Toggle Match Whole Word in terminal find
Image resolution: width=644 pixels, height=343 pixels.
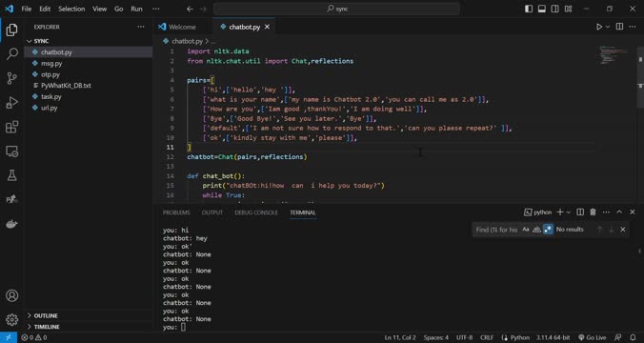(x=536, y=230)
